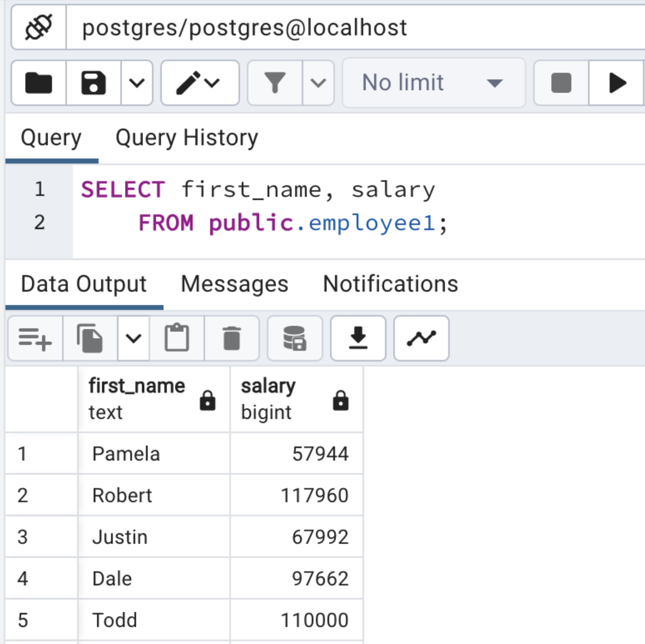Copy selected rows to clipboard
645x644 pixels.
pyautogui.click(x=90, y=339)
